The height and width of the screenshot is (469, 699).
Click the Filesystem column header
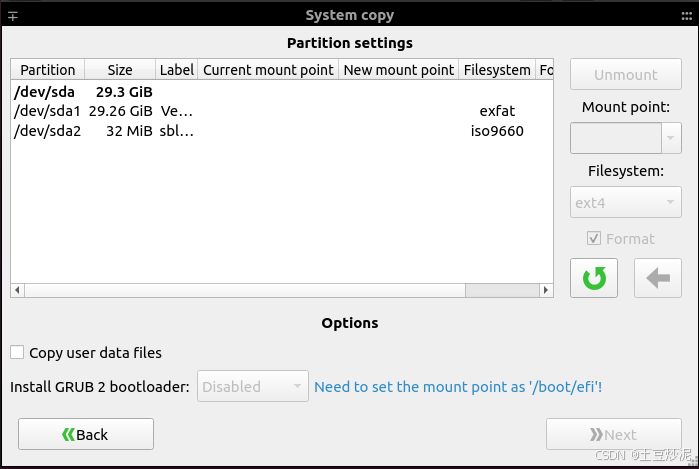tap(497, 70)
